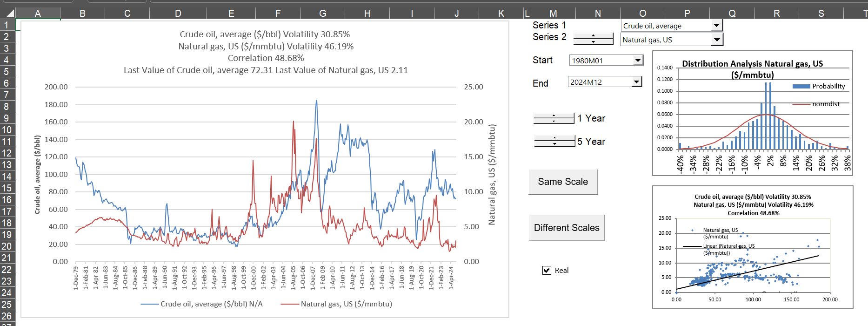This screenshot has height=326, width=868.
Task: Click the down arrow of Series 2 spinner
Action: (593, 42)
